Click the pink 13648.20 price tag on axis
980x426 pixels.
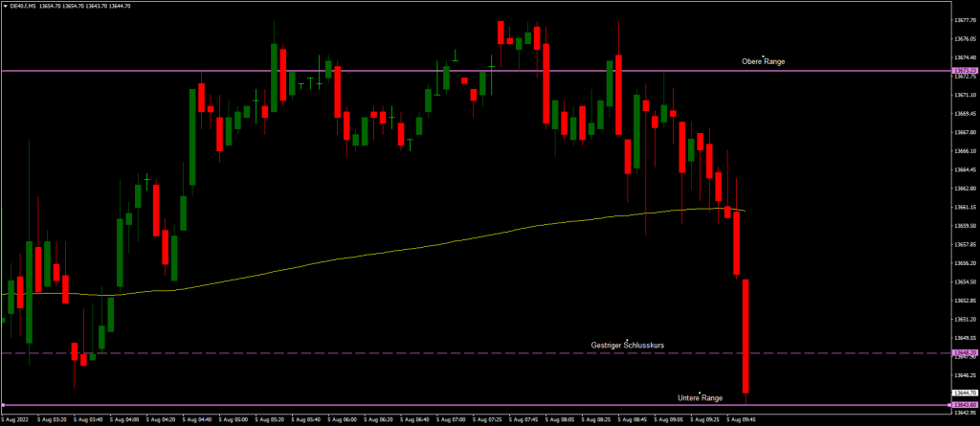(x=964, y=353)
